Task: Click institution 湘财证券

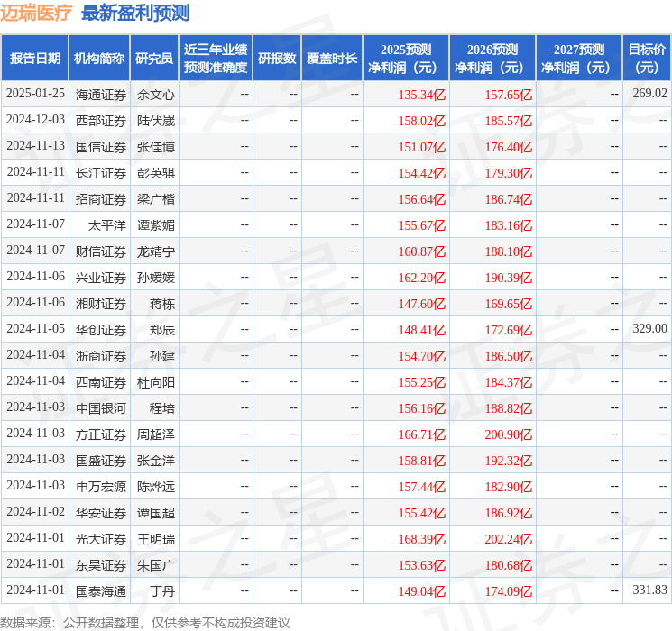Action: [101, 304]
